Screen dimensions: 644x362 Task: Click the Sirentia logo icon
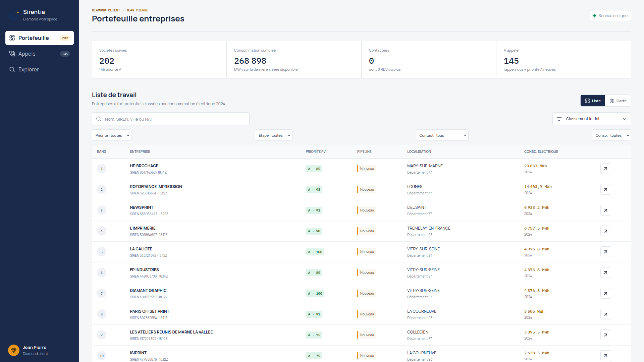(x=14, y=15)
